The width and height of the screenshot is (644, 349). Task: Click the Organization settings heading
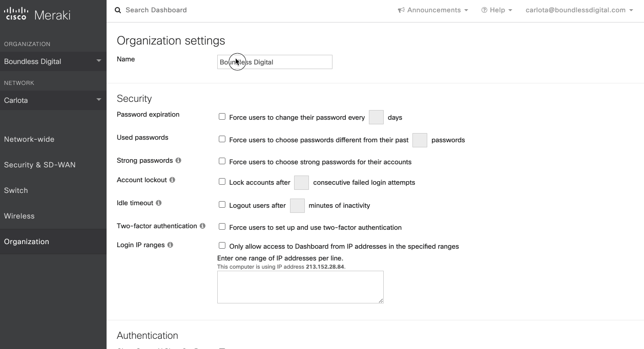tap(171, 40)
